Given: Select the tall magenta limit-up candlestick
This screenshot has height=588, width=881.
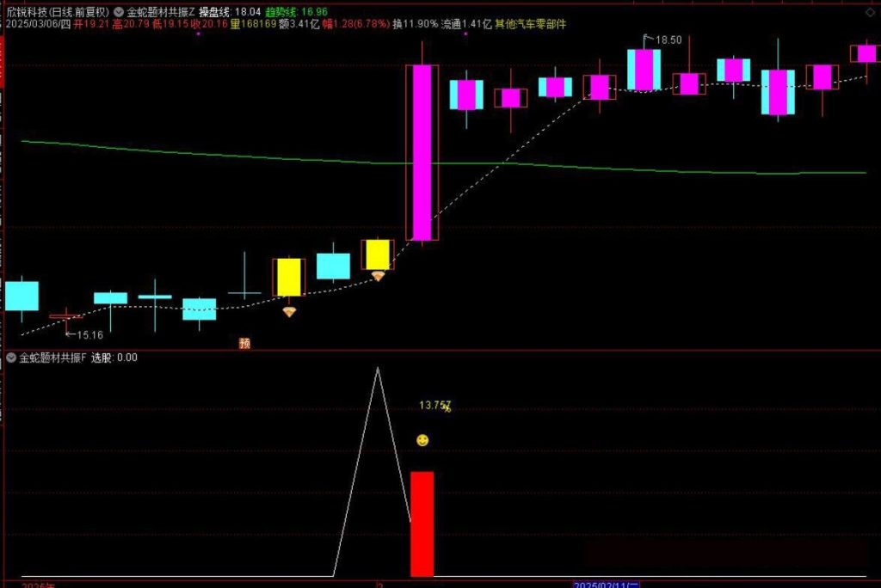Looking at the screenshot, I should (x=422, y=152).
